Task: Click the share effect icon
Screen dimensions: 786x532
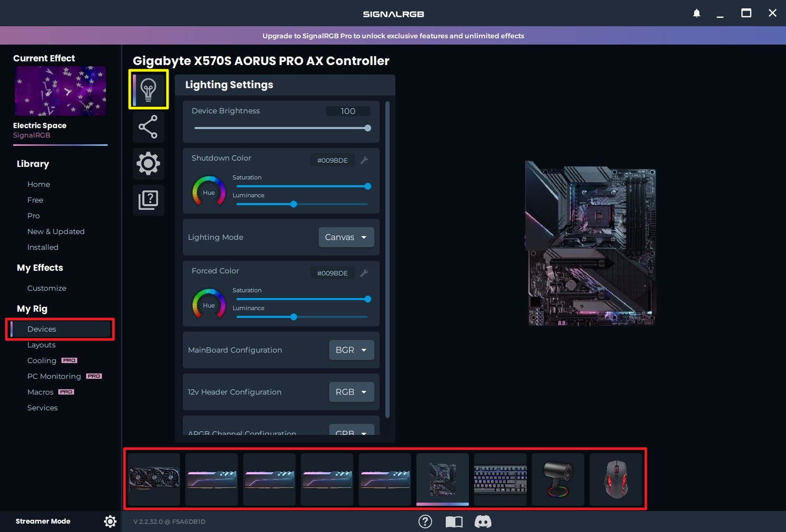Action: [149, 126]
